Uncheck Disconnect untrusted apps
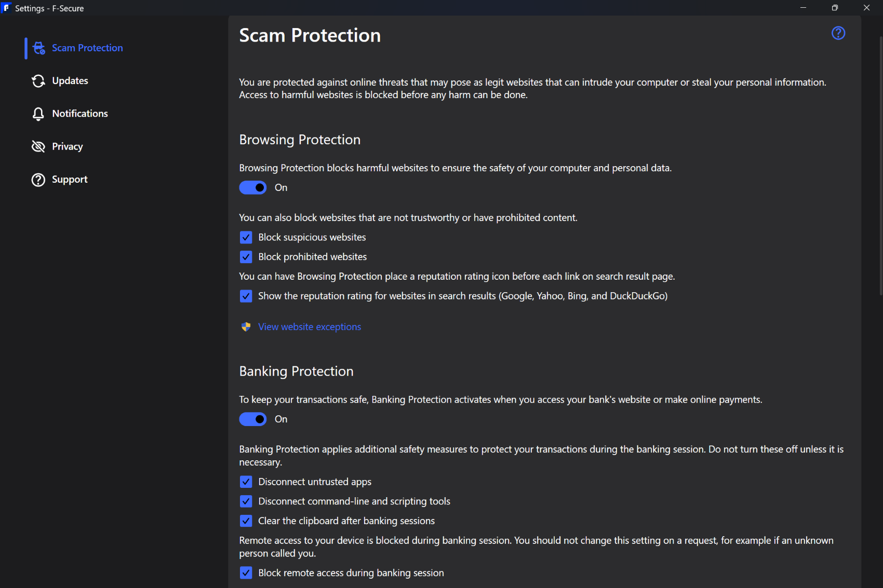Screen dimensions: 883x588 point(246,482)
